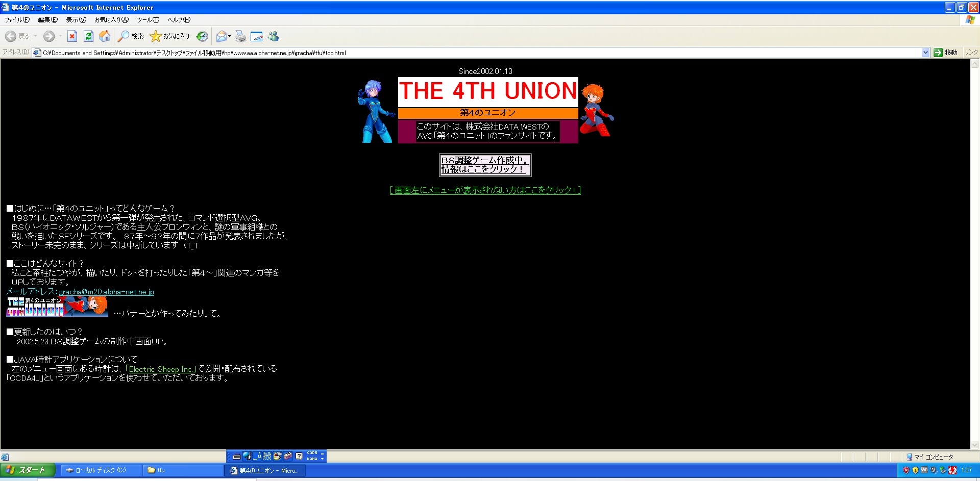Click the VMware tools tray icon
The height and width of the screenshot is (481, 980).
(924, 470)
